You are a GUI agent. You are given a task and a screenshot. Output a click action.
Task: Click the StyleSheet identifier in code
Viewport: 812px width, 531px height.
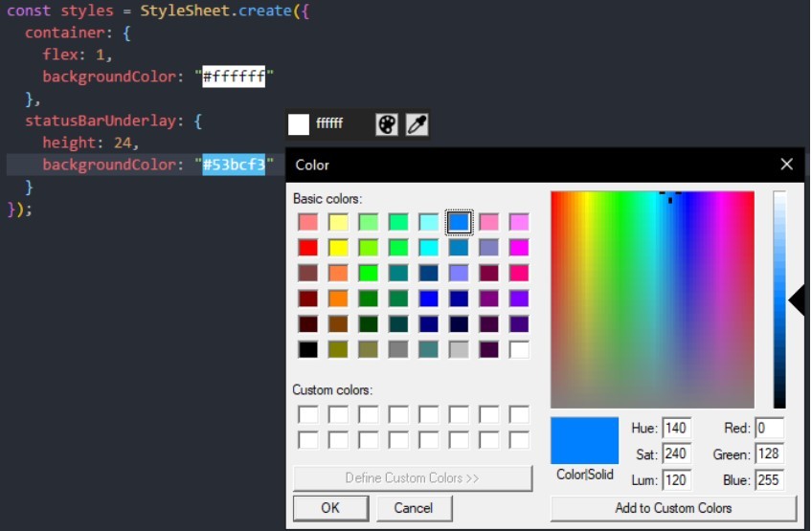coord(185,11)
